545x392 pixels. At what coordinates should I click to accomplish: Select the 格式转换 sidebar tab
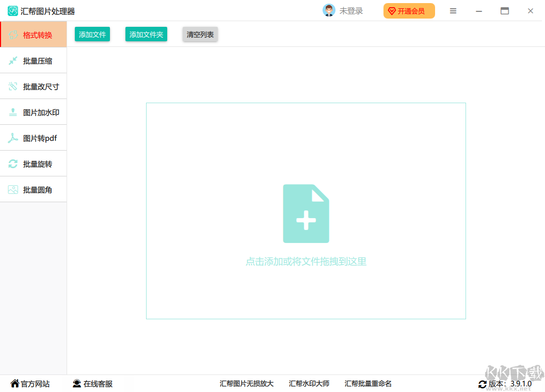click(34, 35)
